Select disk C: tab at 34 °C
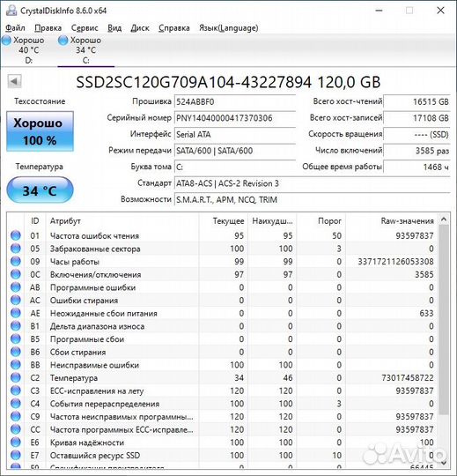The height and width of the screenshot is (476, 457). [x=85, y=49]
